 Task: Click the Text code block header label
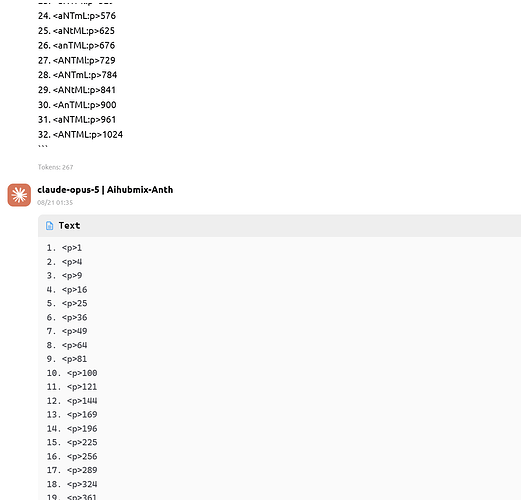(x=69, y=226)
